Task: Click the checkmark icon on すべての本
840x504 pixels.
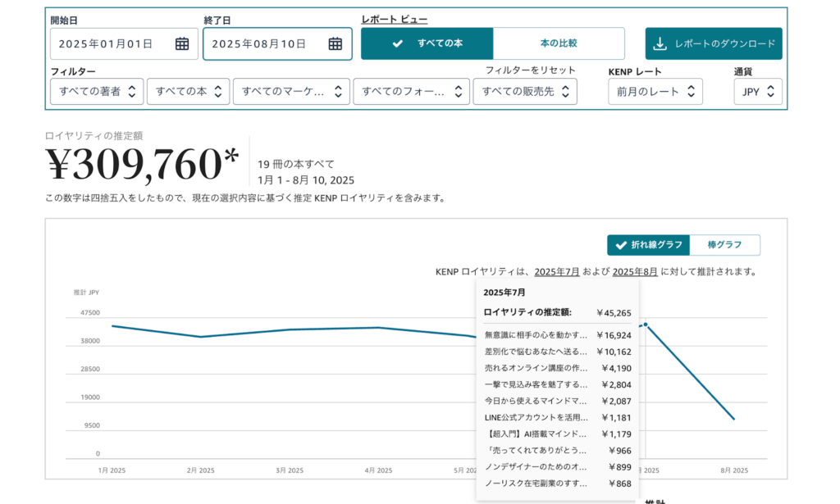Action: (398, 43)
